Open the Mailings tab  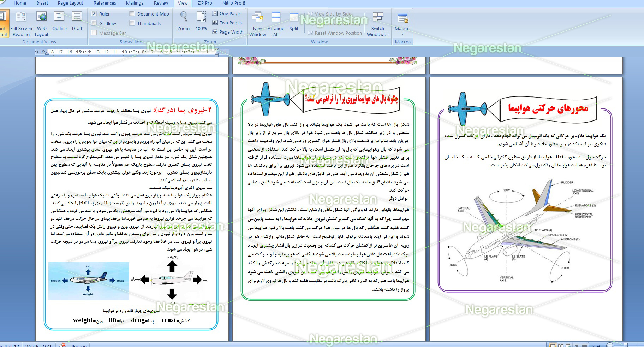pyautogui.click(x=135, y=3)
